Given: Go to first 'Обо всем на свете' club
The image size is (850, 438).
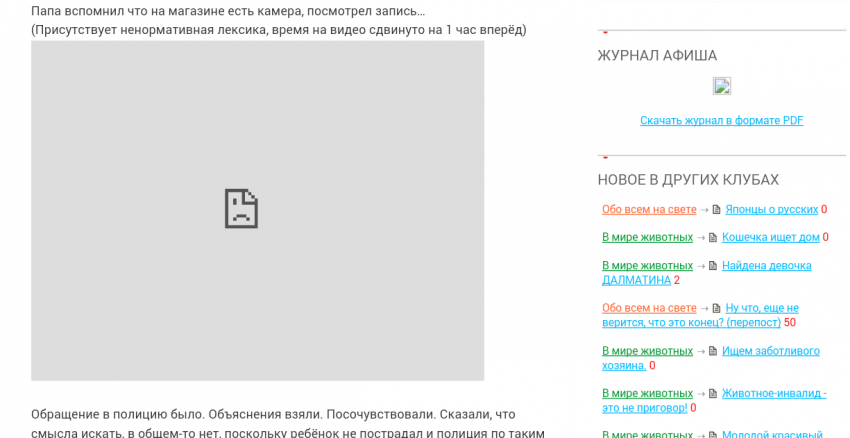Looking at the screenshot, I should [648, 210].
